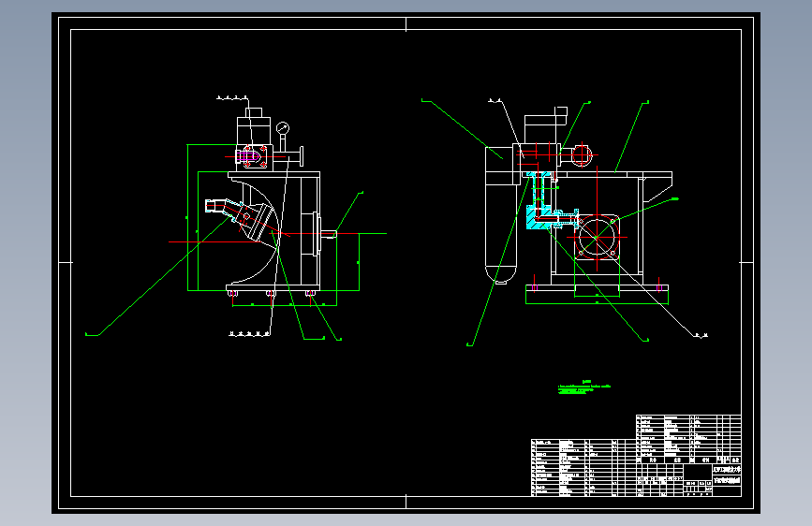Click the bottom center mark of drawing frame

pos(406,502)
